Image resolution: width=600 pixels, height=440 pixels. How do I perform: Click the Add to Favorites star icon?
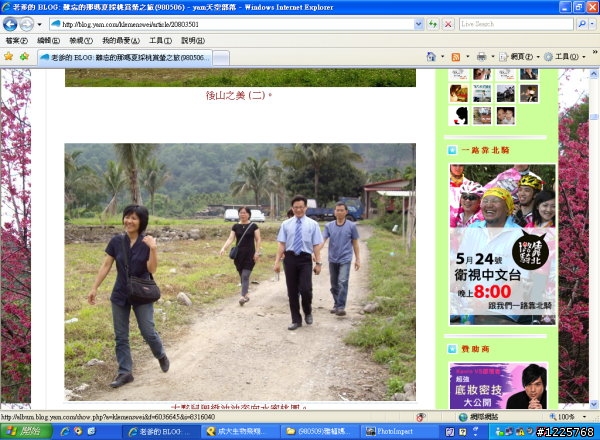pyautogui.click(x=24, y=57)
